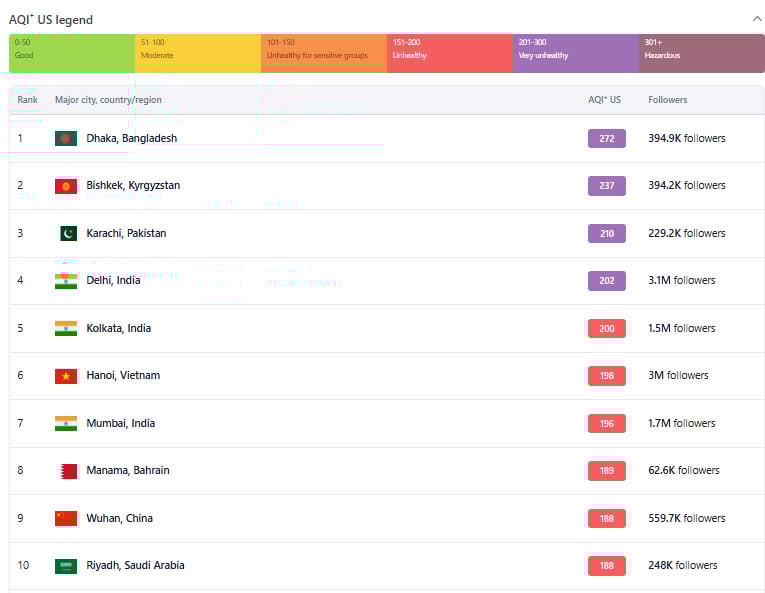Select the purple Very unhealthy legend block
Viewport: 765px width, 593px height.
[576, 53]
